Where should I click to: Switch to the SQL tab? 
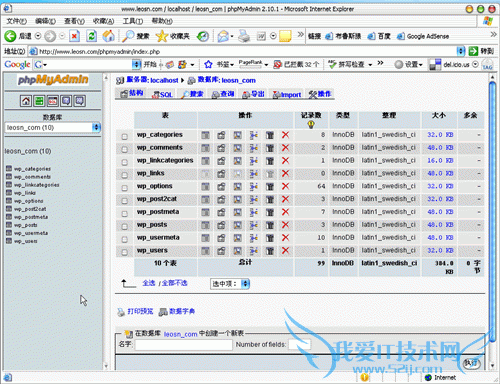tap(162, 94)
